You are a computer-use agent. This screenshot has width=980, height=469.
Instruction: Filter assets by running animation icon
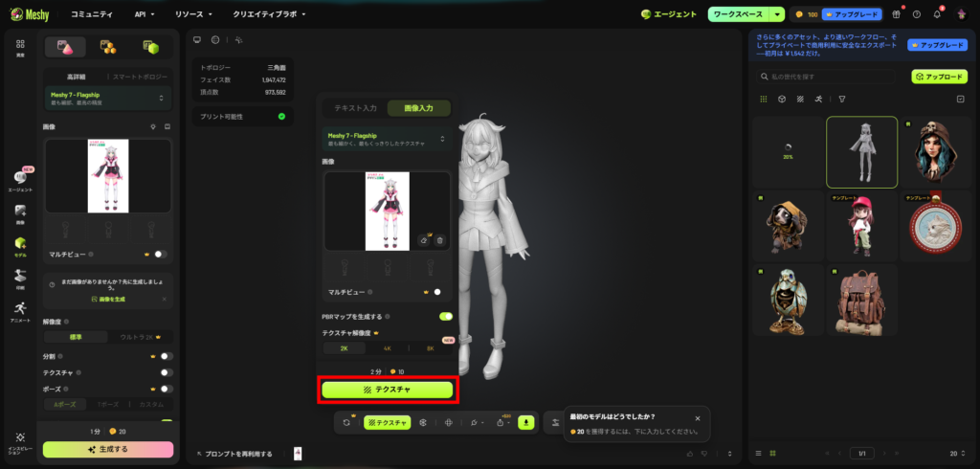818,99
